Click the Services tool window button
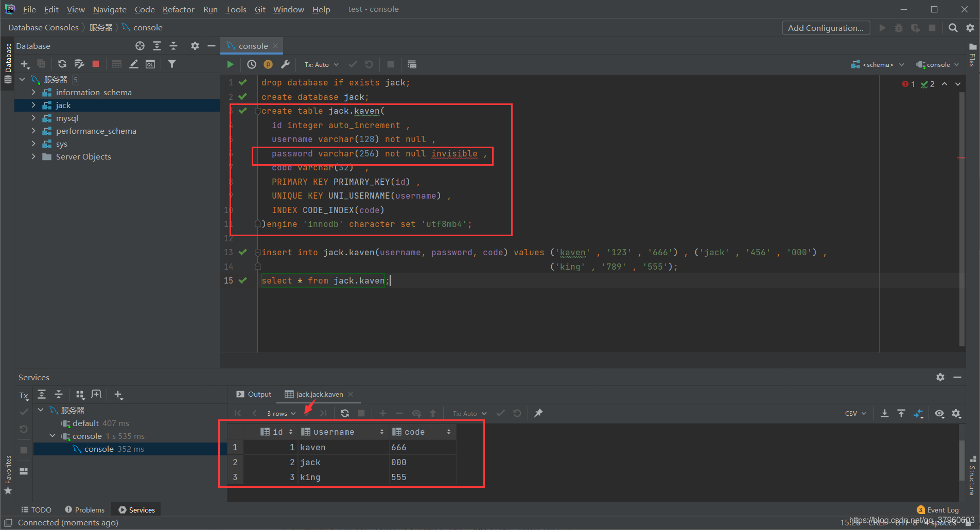The image size is (980, 530). (137, 509)
